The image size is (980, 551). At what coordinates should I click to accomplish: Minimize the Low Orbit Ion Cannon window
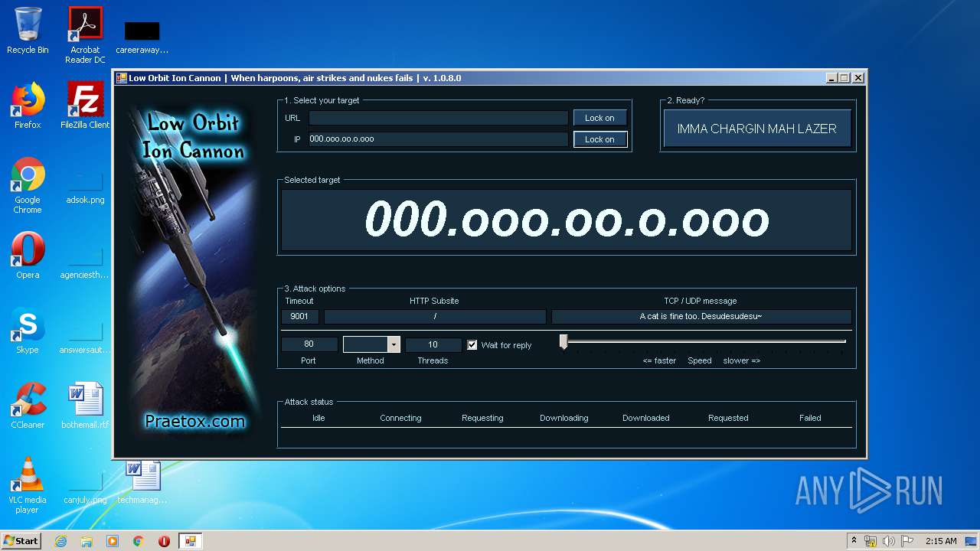pyautogui.click(x=831, y=78)
